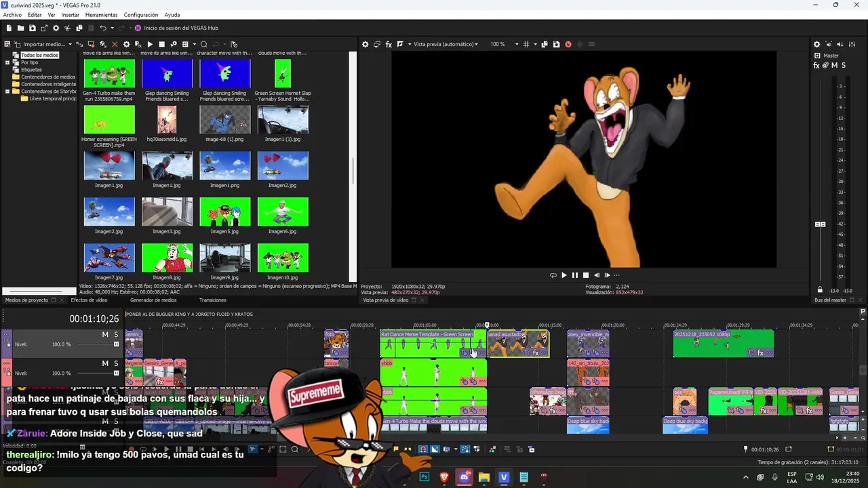Stop media preview in media toolbar

[x=161, y=44]
